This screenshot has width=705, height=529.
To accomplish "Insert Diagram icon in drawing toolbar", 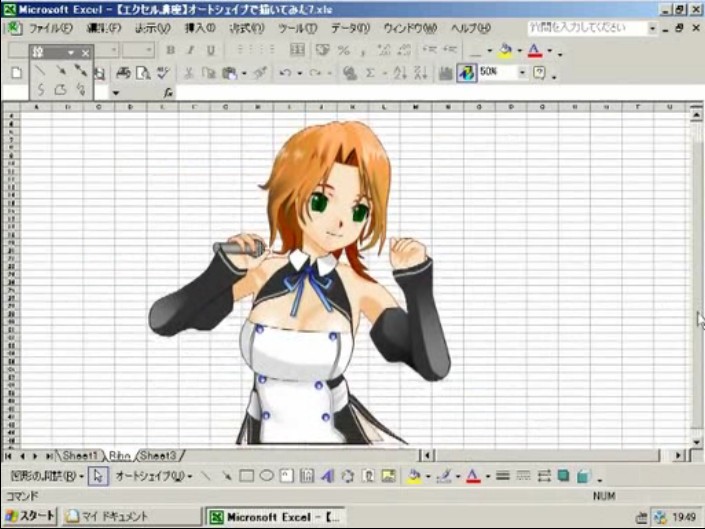I will (x=348, y=476).
